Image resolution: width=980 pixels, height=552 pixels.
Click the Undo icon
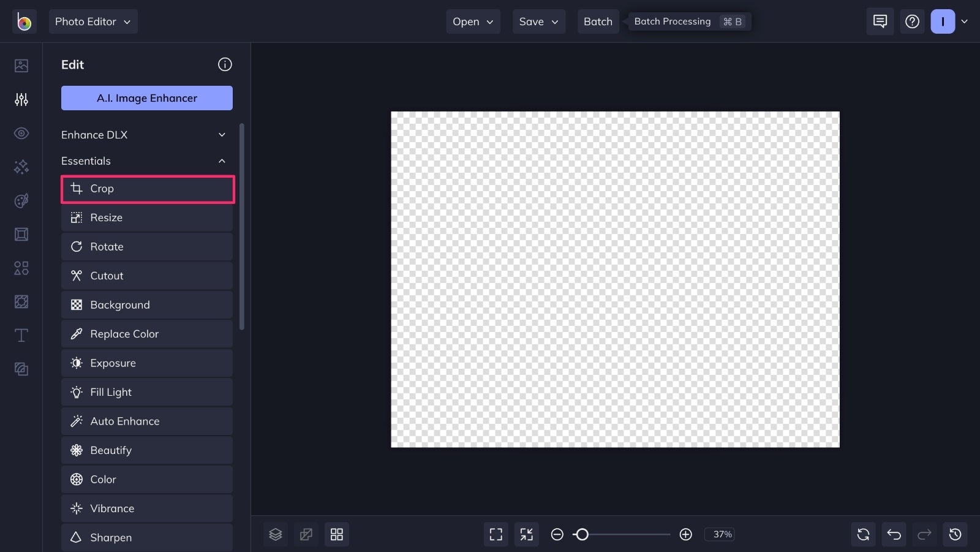(893, 534)
